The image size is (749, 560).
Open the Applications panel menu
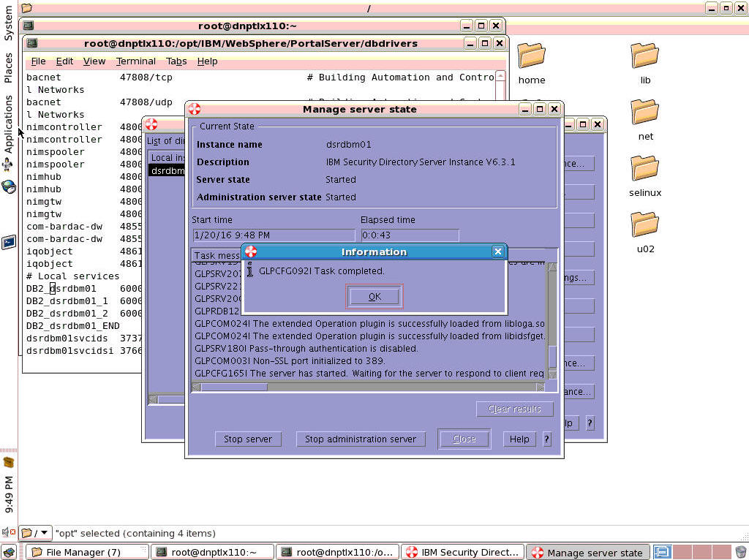[x=8, y=124]
